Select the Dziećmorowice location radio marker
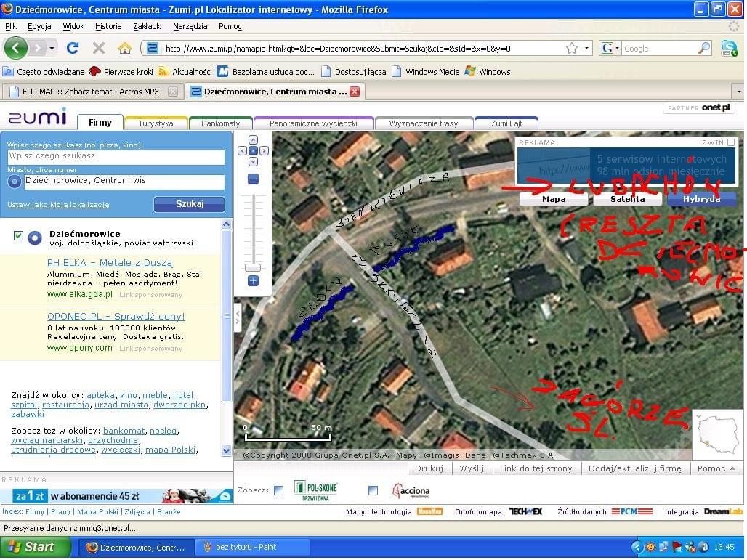Screen dimensions: 747x560 [35, 238]
